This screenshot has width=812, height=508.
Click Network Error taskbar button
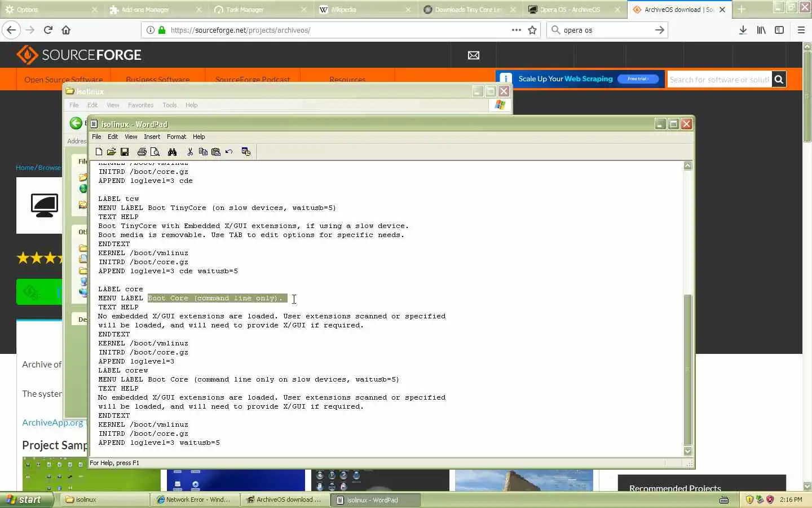coord(195,500)
